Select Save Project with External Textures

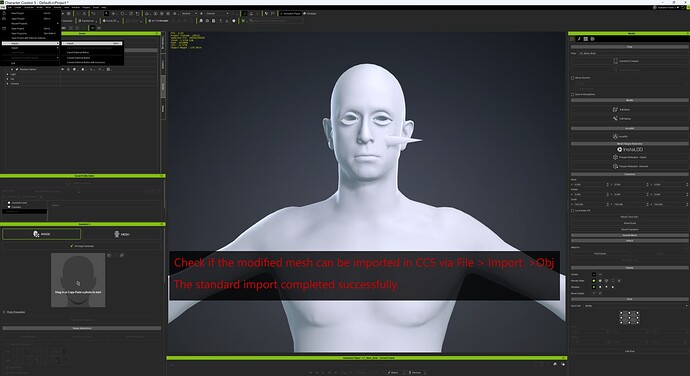(x=30, y=38)
